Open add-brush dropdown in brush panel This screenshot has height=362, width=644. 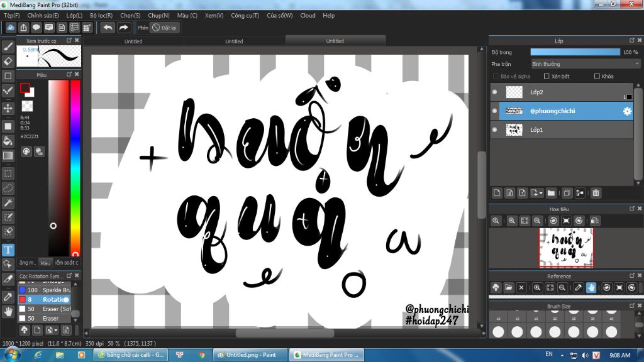[52, 330]
